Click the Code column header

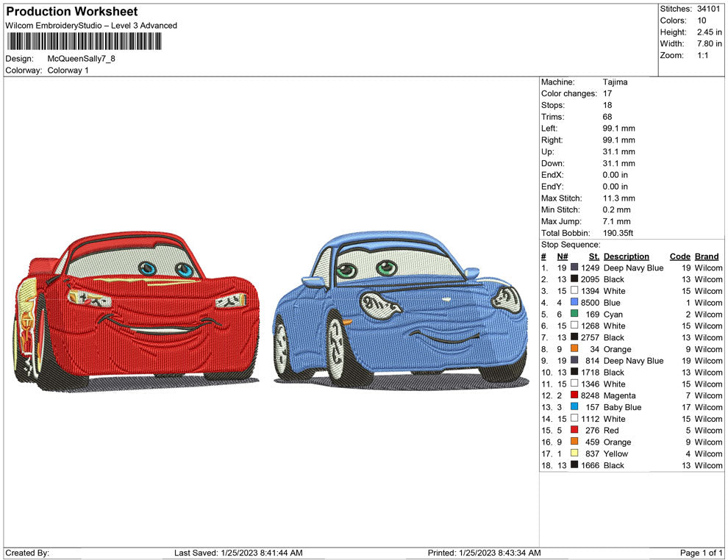679,256
